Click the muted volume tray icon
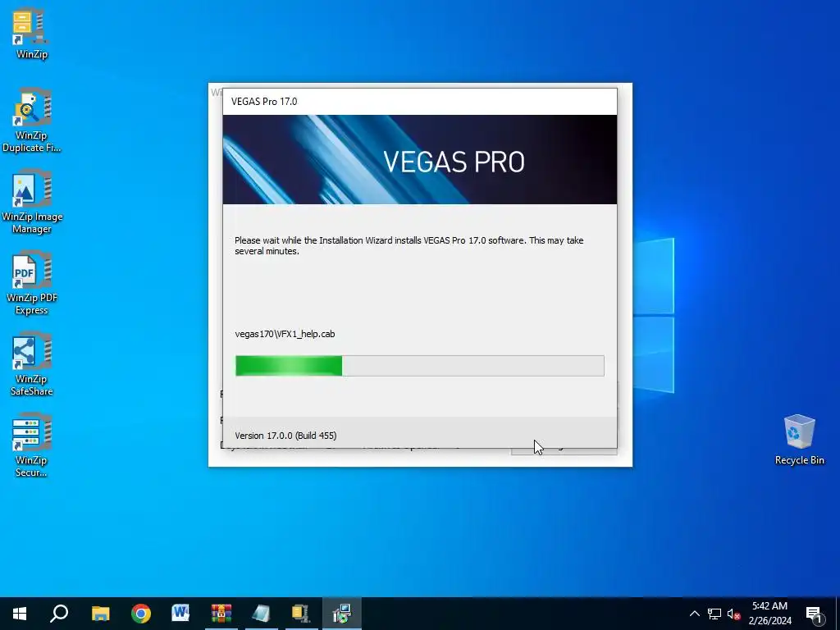 pos(734,614)
